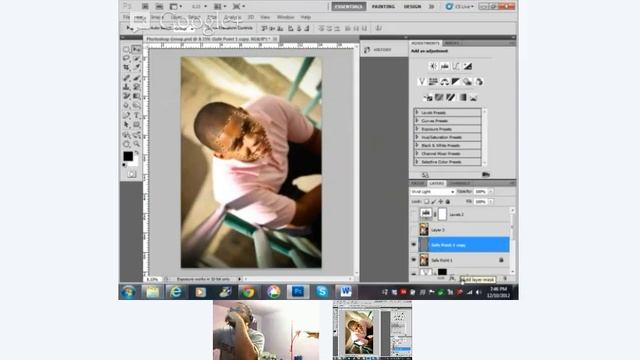Open the Opacity slider dropdown arrow
640x360 pixels.
click(491, 191)
